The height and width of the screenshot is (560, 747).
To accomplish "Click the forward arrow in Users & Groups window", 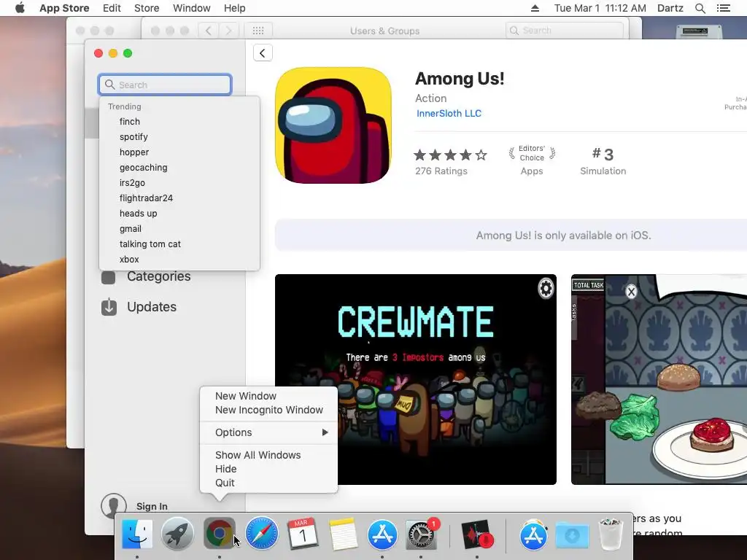I will (x=228, y=31).
